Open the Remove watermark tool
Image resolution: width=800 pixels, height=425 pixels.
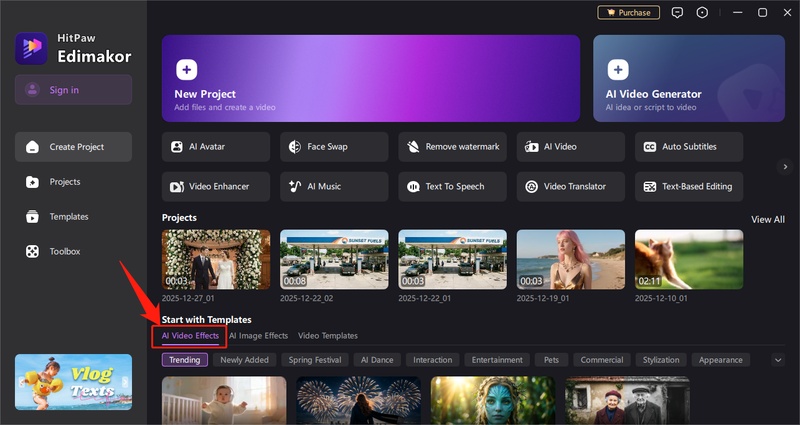(452, 147)
